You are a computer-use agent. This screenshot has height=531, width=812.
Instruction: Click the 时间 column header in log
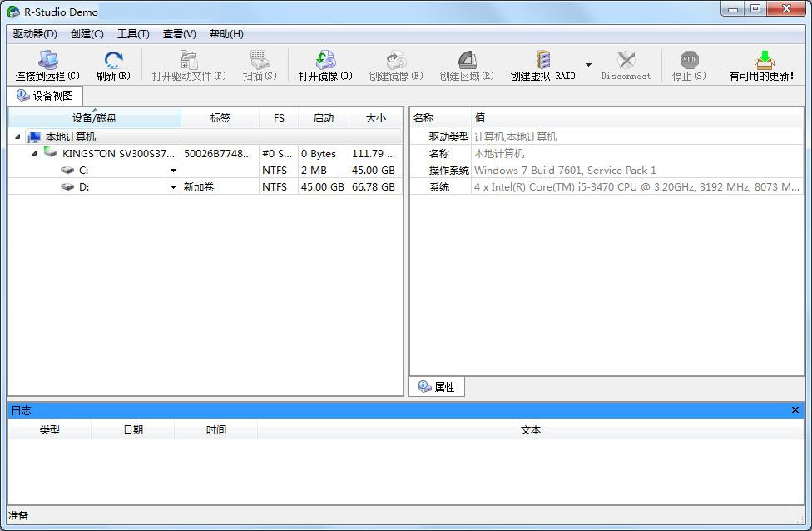pos(216,430)
